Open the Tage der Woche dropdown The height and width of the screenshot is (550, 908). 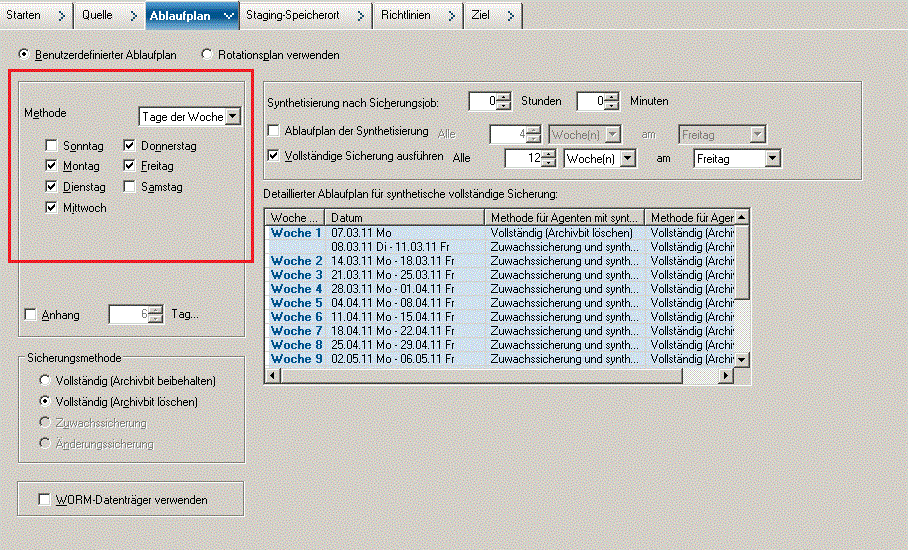point(233,117)
